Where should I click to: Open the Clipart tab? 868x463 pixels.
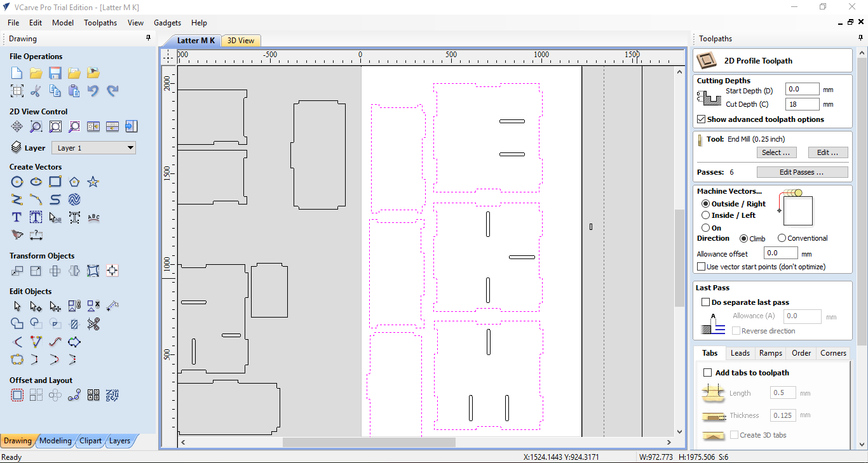pyautogui.click(x=90, y=441)
